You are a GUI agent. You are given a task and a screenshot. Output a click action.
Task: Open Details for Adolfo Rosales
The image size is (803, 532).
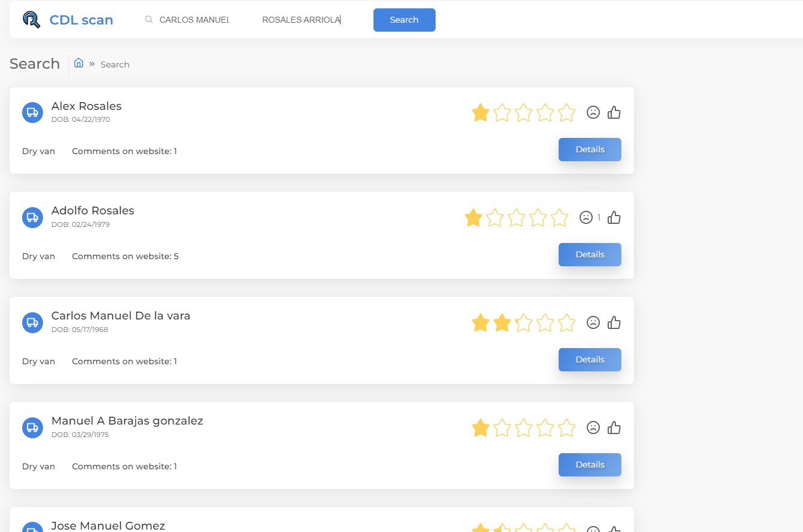tap(590, 254)
